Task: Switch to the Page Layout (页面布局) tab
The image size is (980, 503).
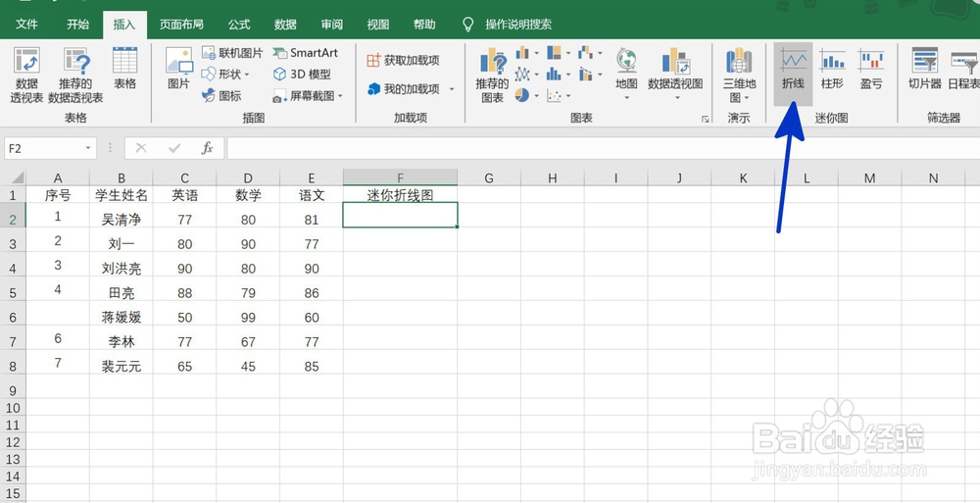Action: (181, 25)
